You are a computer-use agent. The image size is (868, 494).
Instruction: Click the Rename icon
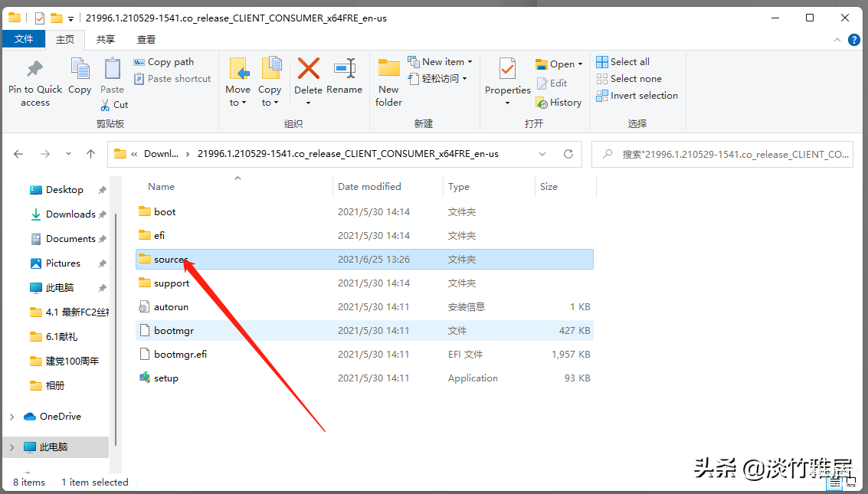344,69
